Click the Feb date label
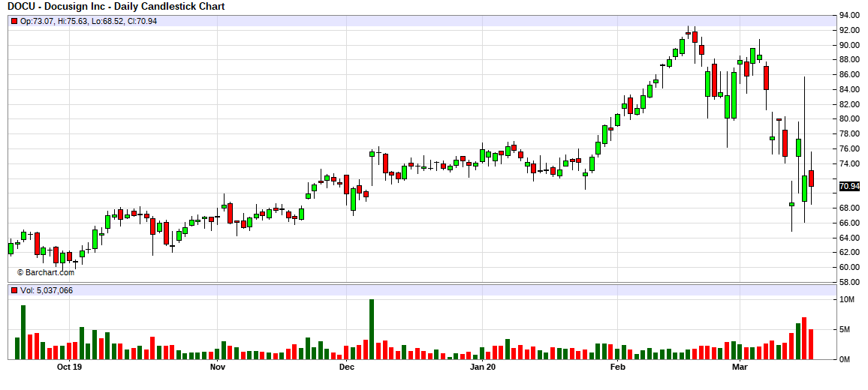868x390 pixels. (x=617, y=367)
